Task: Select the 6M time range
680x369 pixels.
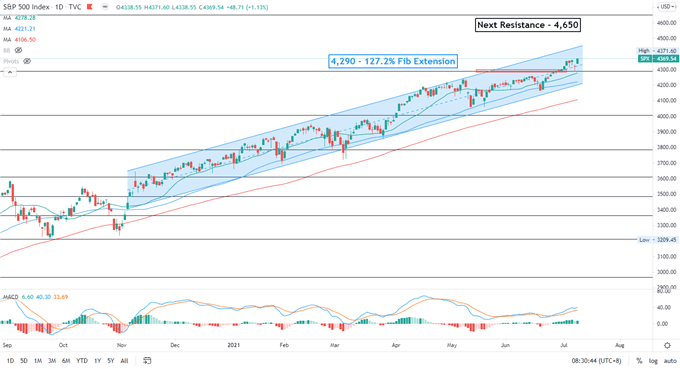Action: click(66, 360)
